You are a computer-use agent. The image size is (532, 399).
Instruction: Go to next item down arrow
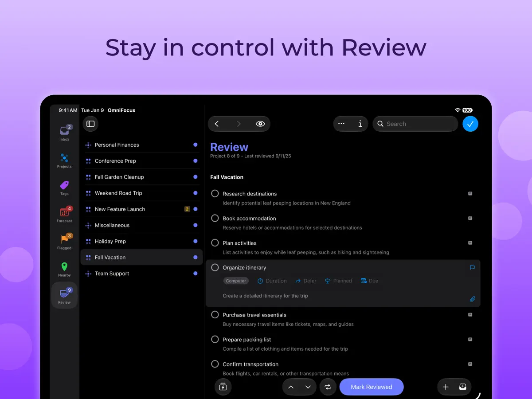click(308, 387)
